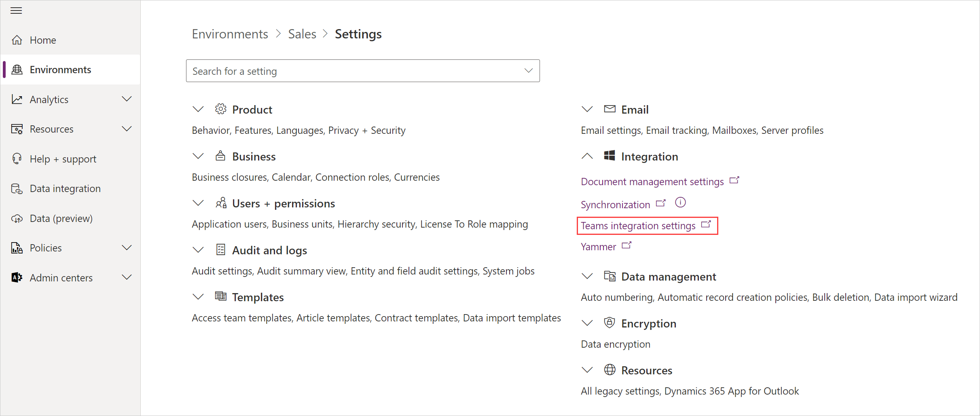
Task: Expand the Analytics section chevron
Action: [x=127, y=99]
